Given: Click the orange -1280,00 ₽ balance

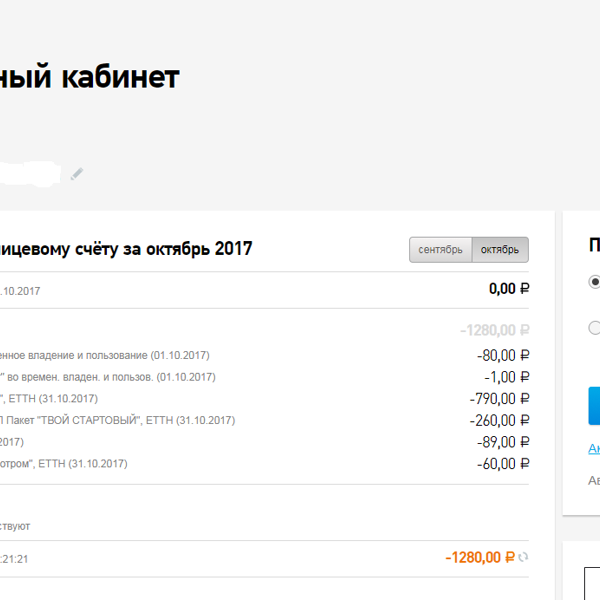Looking at the screenshot, I should (x=480, y=558).
